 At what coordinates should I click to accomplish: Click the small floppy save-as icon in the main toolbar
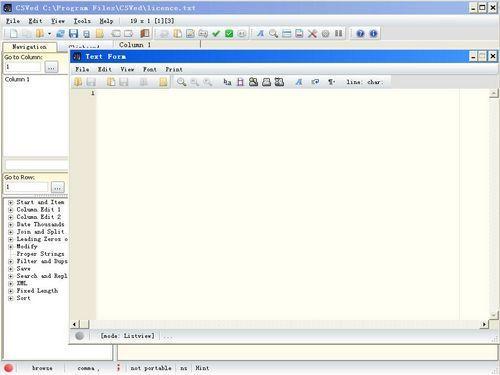tap(86, 34)
